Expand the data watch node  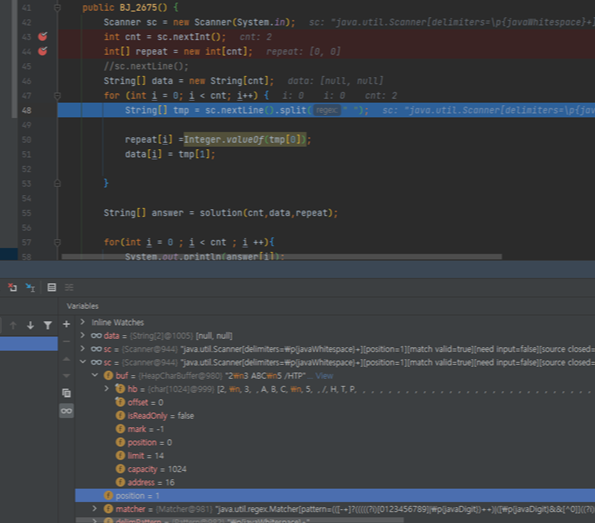[x=83, y=335]
